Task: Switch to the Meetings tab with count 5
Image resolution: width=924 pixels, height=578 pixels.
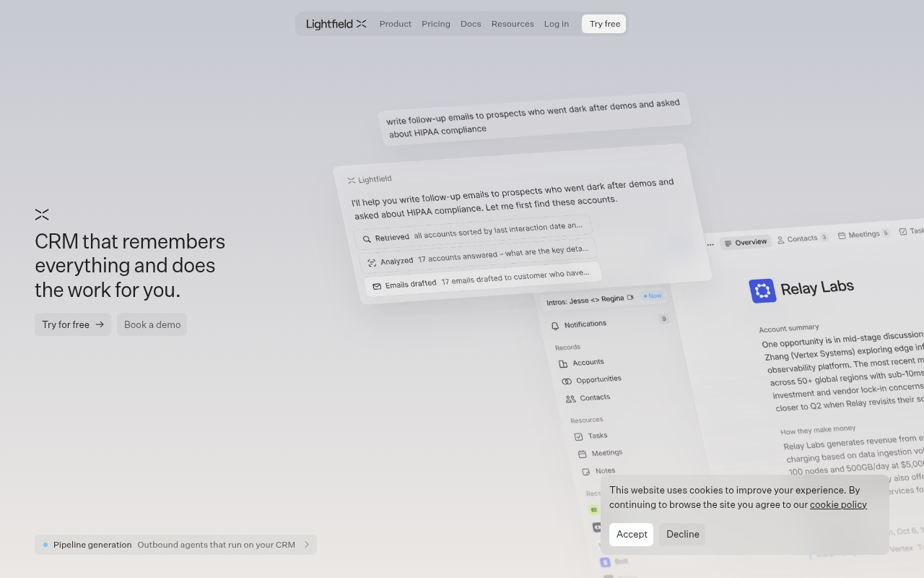Action: click(863, 234)
